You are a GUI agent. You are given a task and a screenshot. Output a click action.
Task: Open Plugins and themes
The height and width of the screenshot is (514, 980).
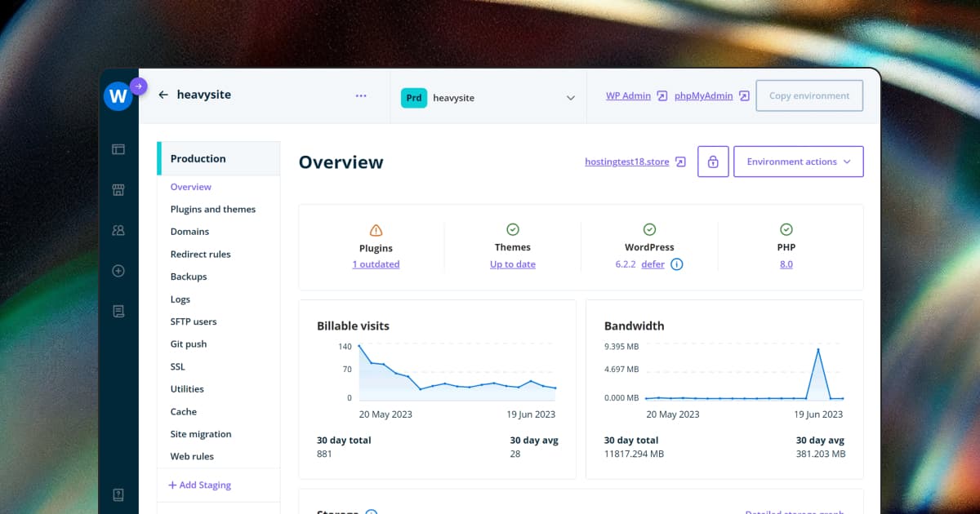click(213, 210)
